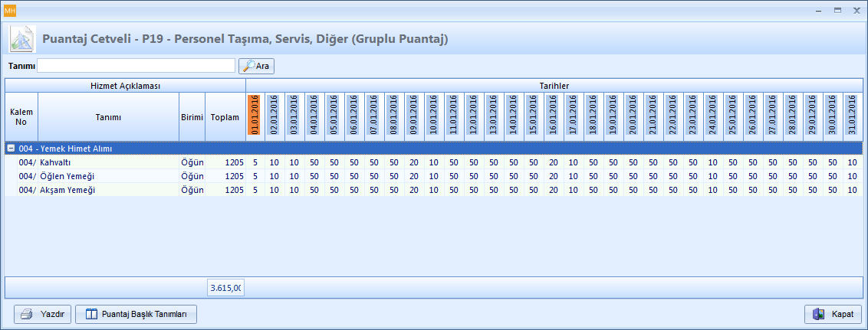Collapse the 004 - Yemek Himet Alımı group
The width and height of the screenshot is (868, 330).
click(x=10, y=149)
